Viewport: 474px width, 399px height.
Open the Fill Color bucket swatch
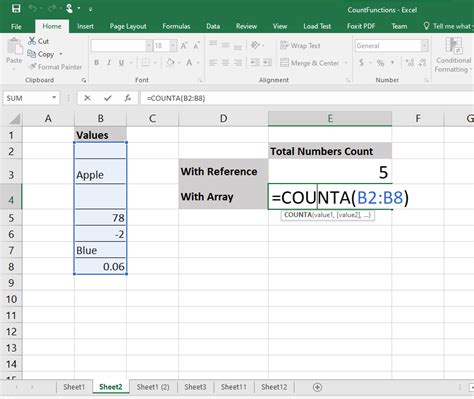coord(170,63)
